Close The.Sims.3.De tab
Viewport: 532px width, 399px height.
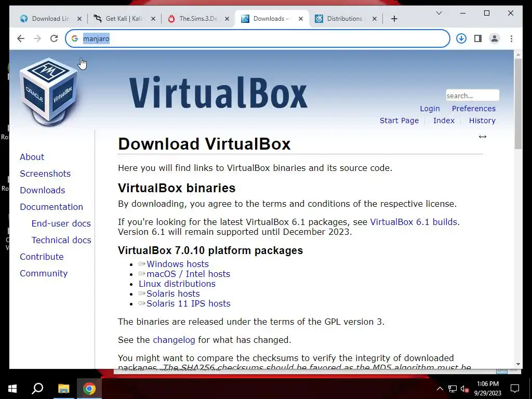coord(227,19)
